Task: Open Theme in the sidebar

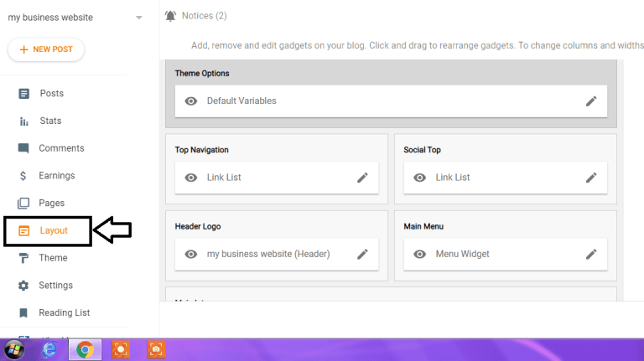Action: click(53, 258)
